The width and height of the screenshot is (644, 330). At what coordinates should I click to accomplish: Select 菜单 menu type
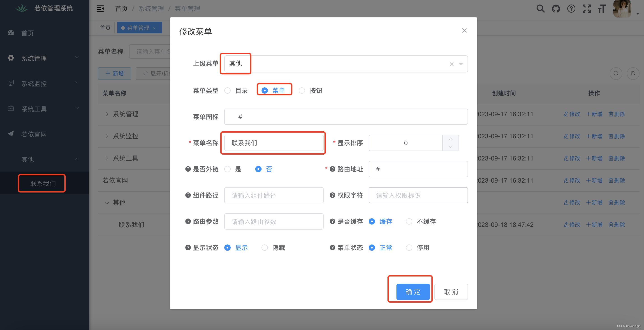273,91
